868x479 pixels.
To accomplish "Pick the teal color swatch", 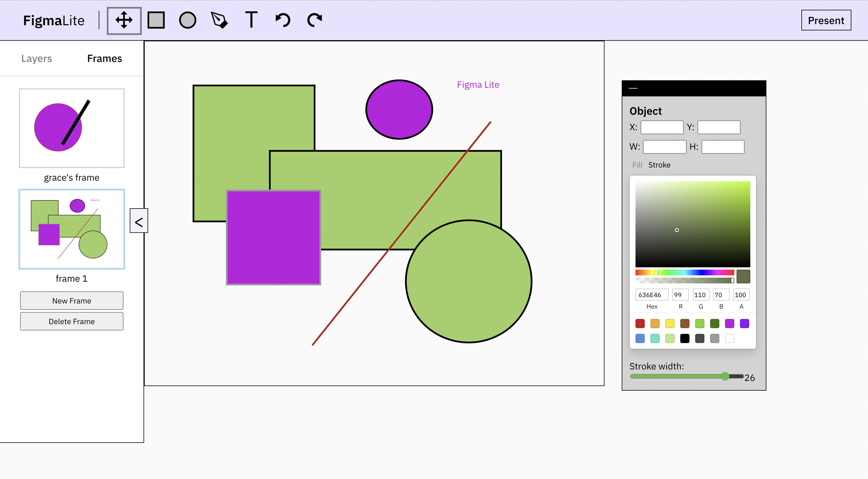I will pyautogui.click(x=655, y=338).
